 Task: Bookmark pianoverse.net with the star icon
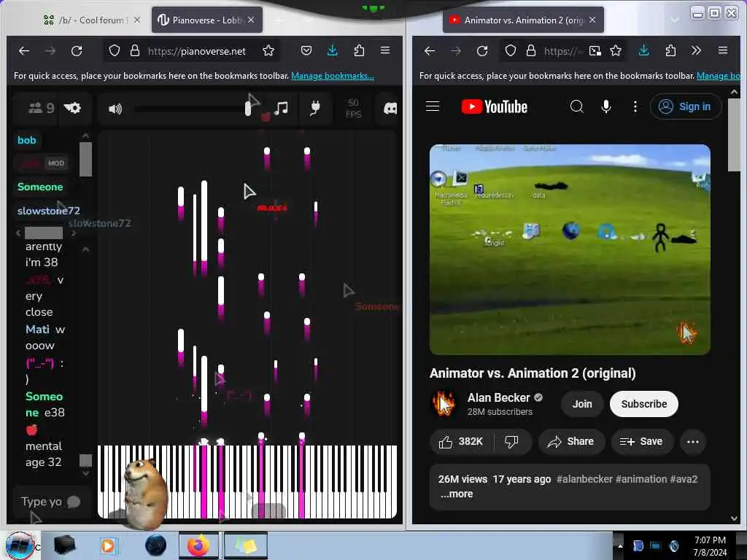coord(268,51)
